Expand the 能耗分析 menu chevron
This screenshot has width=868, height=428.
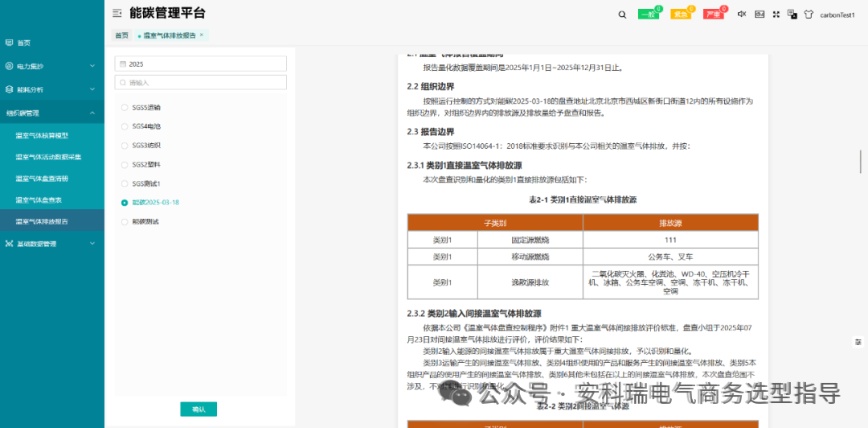pyautogui.click(x=92, y=89)
